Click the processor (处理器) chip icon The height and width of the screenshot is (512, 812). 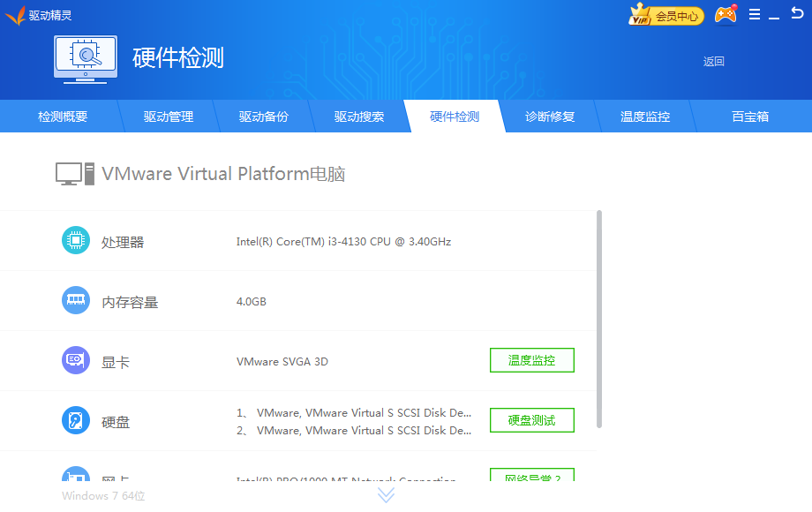click(76, 241)
